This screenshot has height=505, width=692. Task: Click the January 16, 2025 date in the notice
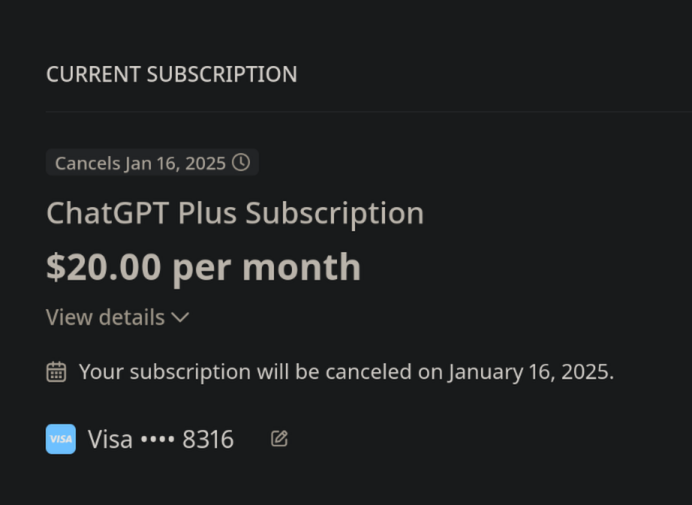(x=529, y=372)
